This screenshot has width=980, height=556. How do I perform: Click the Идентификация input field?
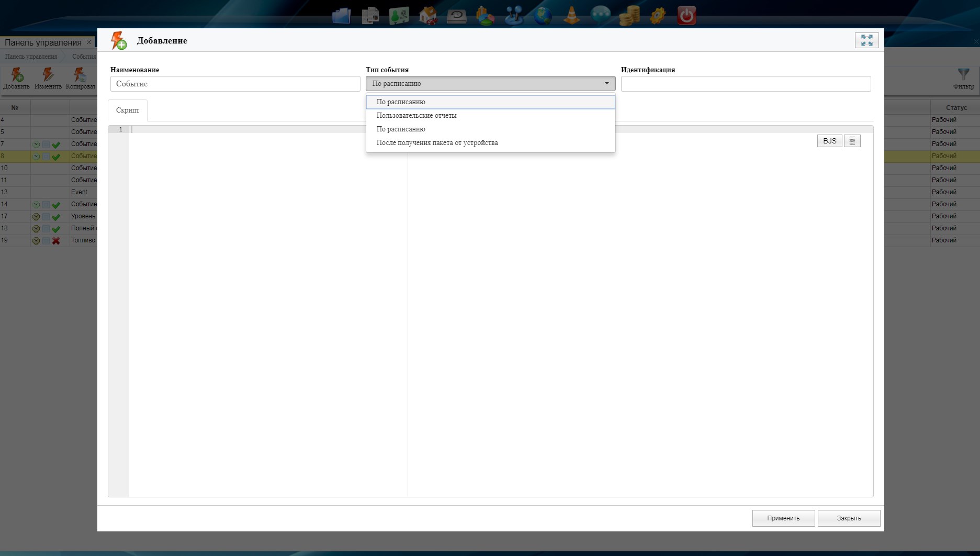[746, 84]
